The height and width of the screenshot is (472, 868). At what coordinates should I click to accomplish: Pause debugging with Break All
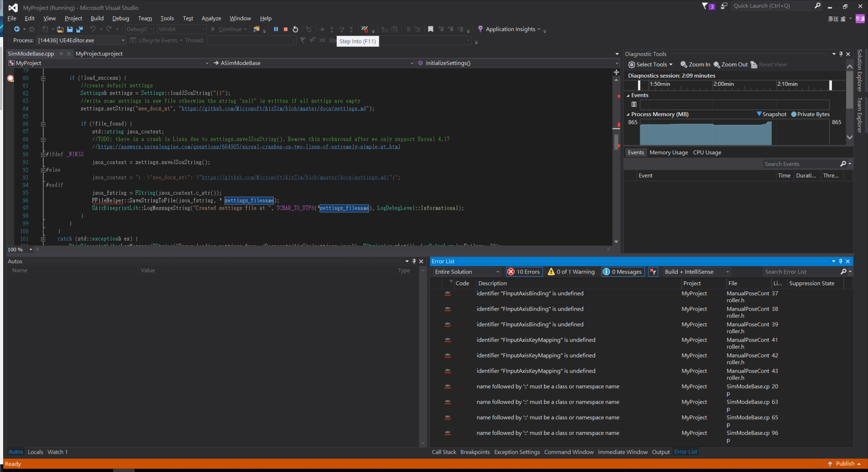(276, 29)
